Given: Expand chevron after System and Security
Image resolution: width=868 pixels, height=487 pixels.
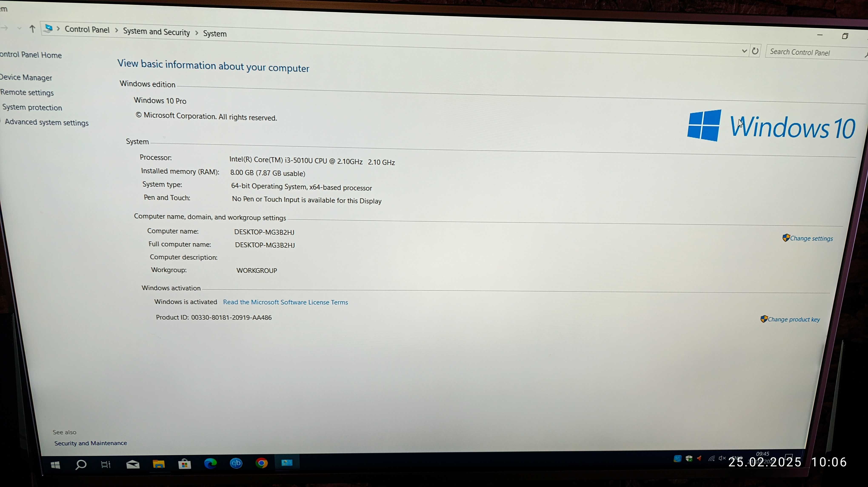Looking at the screenshot, I should (196, 33).
